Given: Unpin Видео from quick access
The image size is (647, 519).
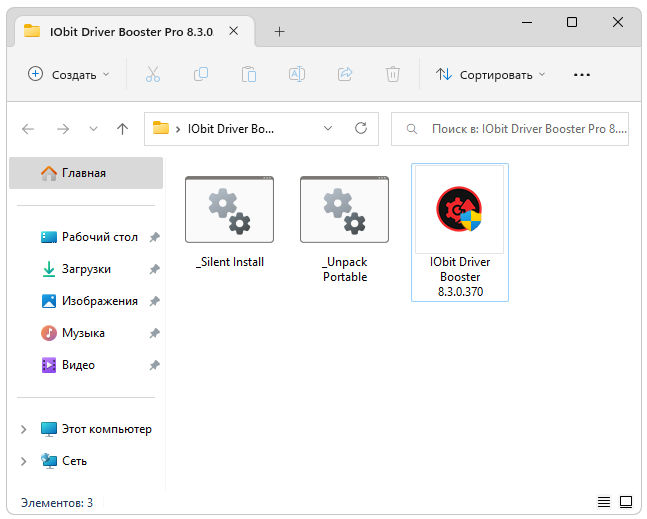Looking at the screenshot, I should 154,365.
